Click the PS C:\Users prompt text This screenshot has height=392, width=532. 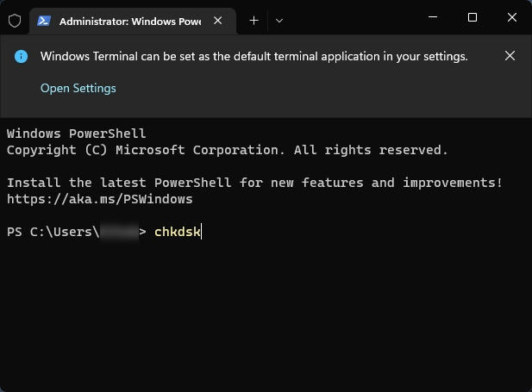[52, 232]
